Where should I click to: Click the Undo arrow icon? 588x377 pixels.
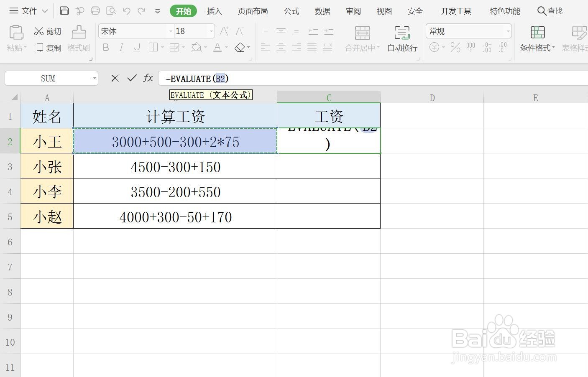click(x=127, y=11)
